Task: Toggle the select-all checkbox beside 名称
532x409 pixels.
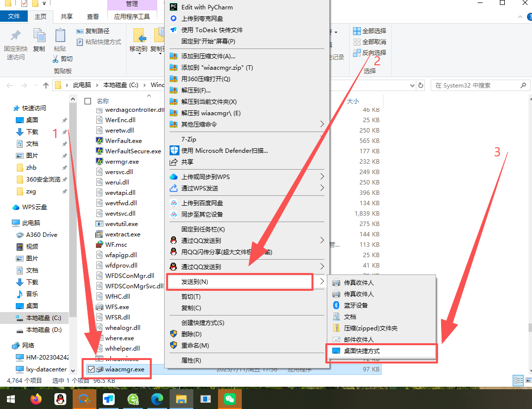Action: [88, 101]
